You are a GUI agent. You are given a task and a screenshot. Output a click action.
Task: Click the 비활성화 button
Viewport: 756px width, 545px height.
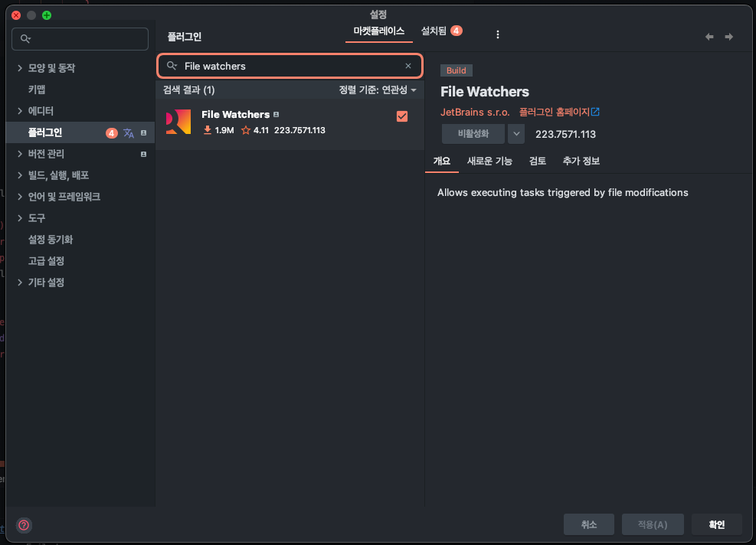tap(473, 134)
